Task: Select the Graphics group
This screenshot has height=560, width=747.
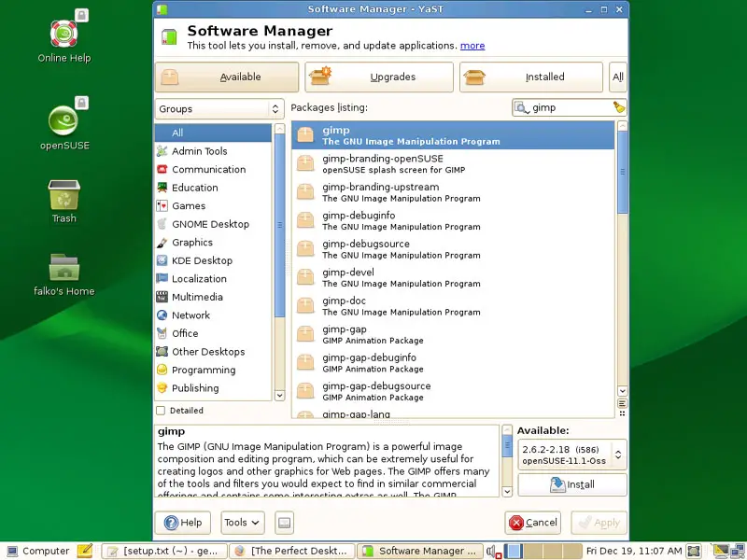Action: tap(214, 243)
